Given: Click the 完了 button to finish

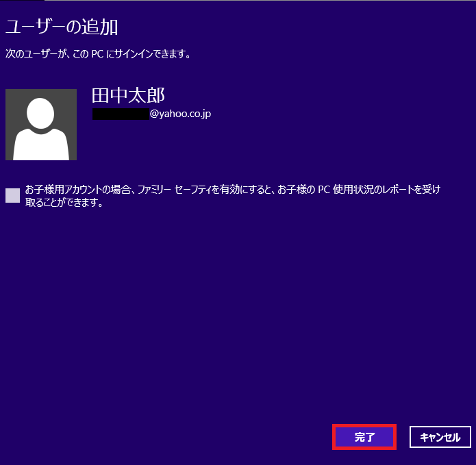Looking at the screenshot, I should [x=364, y=437].
